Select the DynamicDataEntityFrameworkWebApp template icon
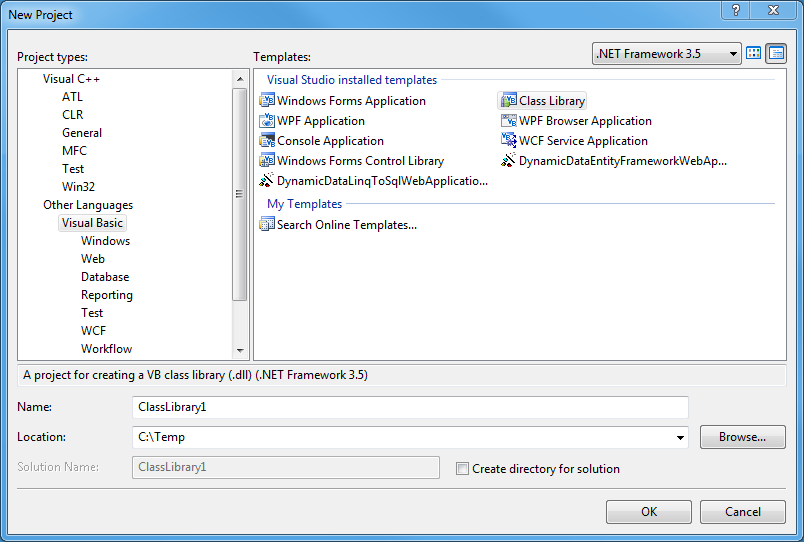The image size is (804, 542). point(509,160)
